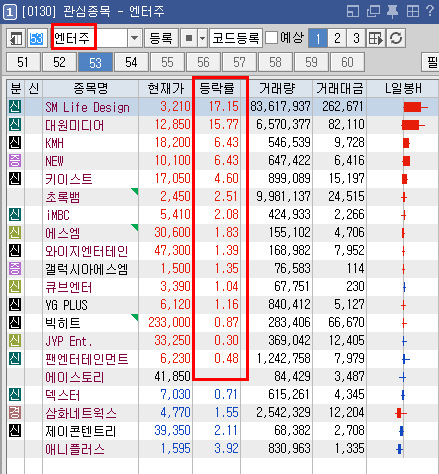This screenshot has width=439, height=474.
Task: Click the badge icon on 덱스터 row
Action: [15, 395]
